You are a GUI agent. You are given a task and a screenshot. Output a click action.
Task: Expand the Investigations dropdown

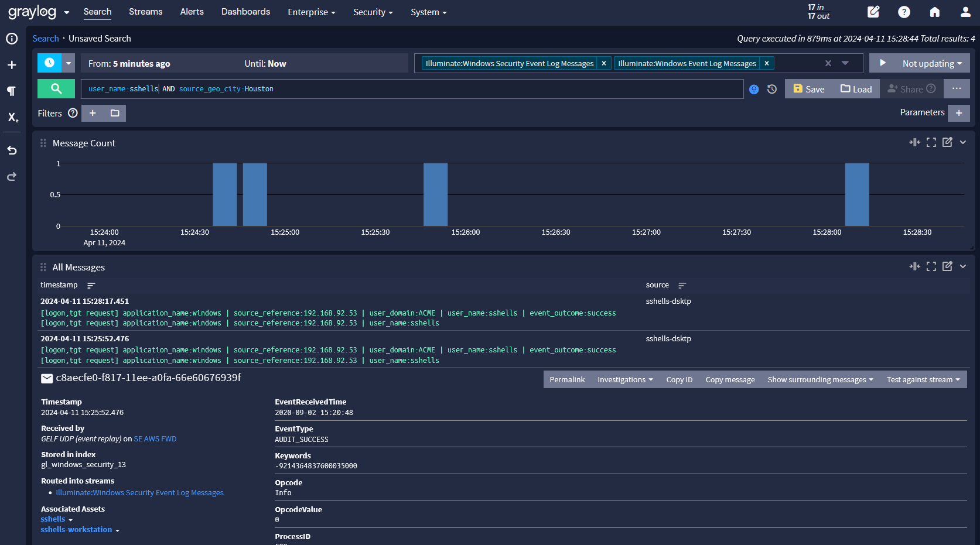pos(624,379)
